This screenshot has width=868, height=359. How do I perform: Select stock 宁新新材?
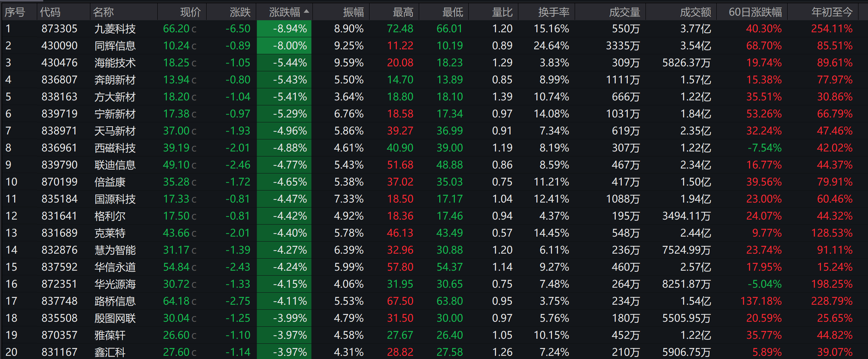(x=115, y=114)
